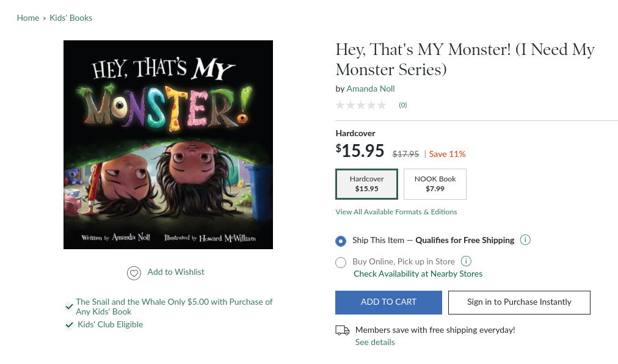The image size is (618, 364).
Task: Click checkmark beside Kids' Club Eligible
Action: [x=70, y=325]
